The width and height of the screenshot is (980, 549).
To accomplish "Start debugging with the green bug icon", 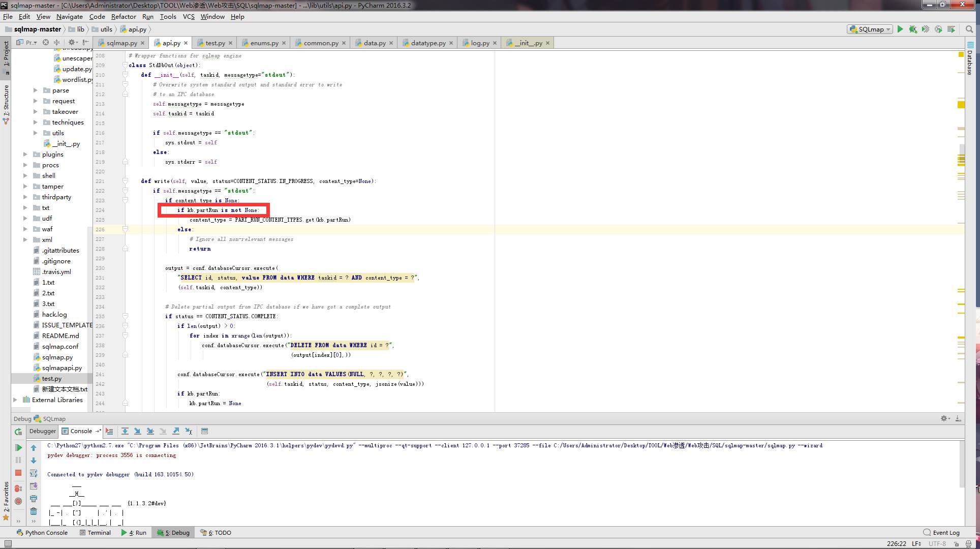I will pos(913,29).
